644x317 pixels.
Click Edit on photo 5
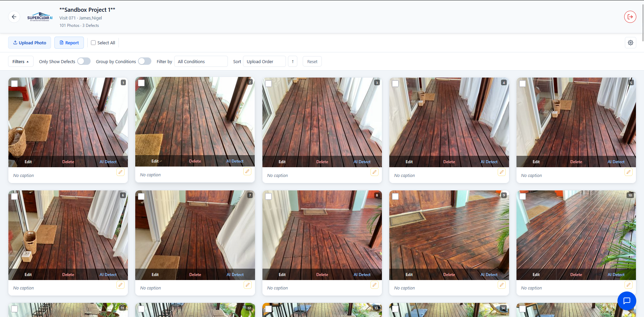(536, 162)
